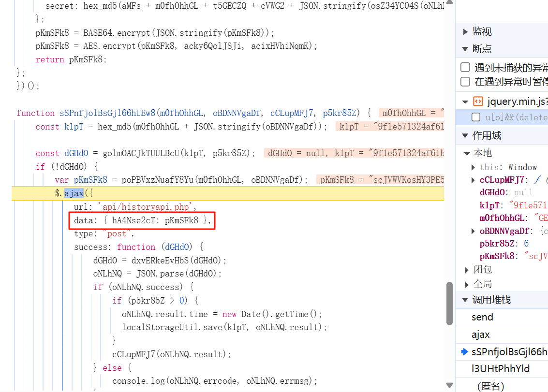This screenshot has width=548, height=392.
Task: Collapse the jquery.min.js breakpoint group
Action: (465, 102)
